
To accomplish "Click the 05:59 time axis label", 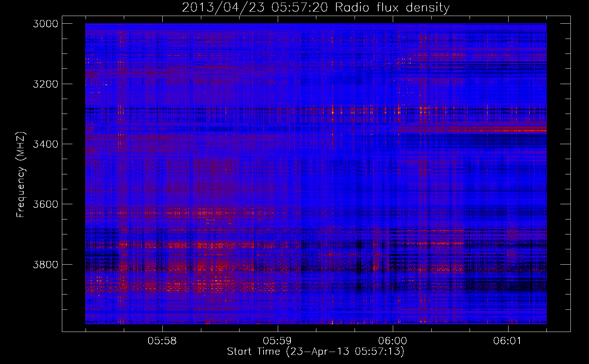I will (277, 341).
